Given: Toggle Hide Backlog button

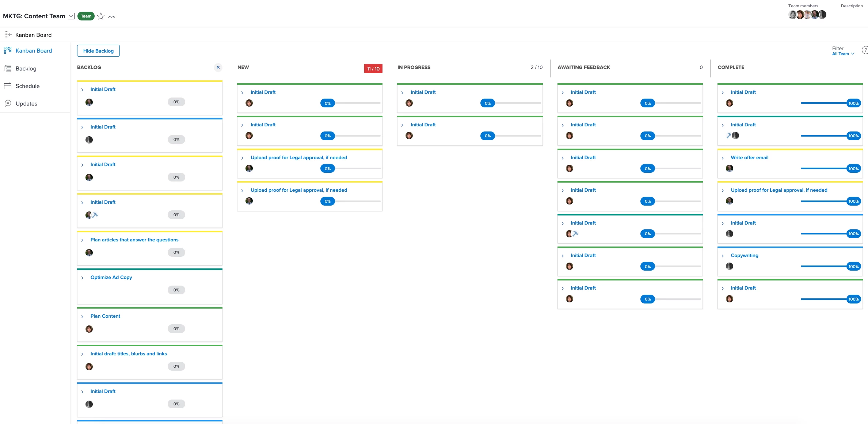Looking at the screenshot, I should coord(98,51).
